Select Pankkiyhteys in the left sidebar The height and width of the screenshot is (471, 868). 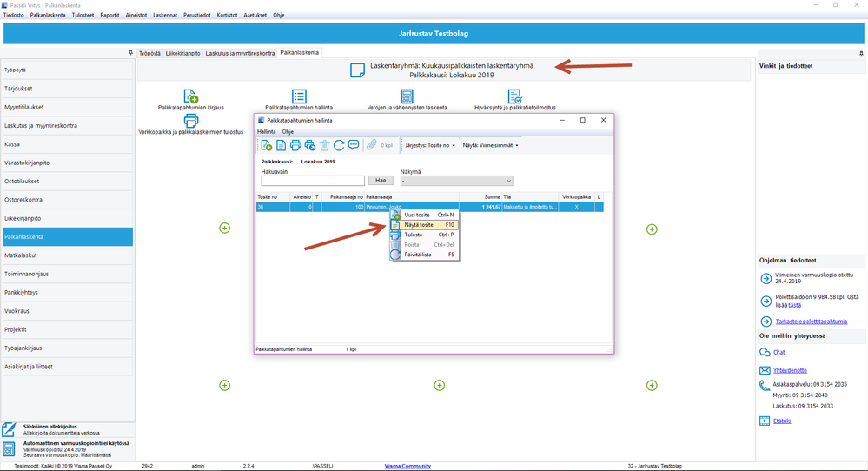click(x=68, y=292)
